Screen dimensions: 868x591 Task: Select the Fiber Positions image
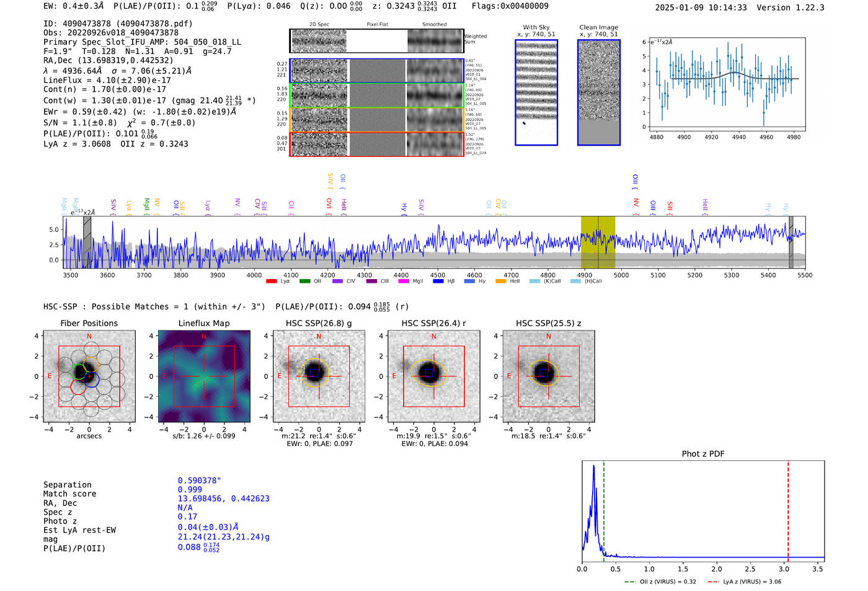click(x=89, y=376)
